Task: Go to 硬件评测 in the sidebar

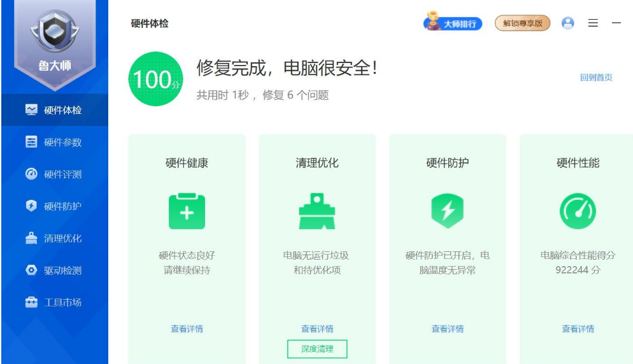Action: 55,174
